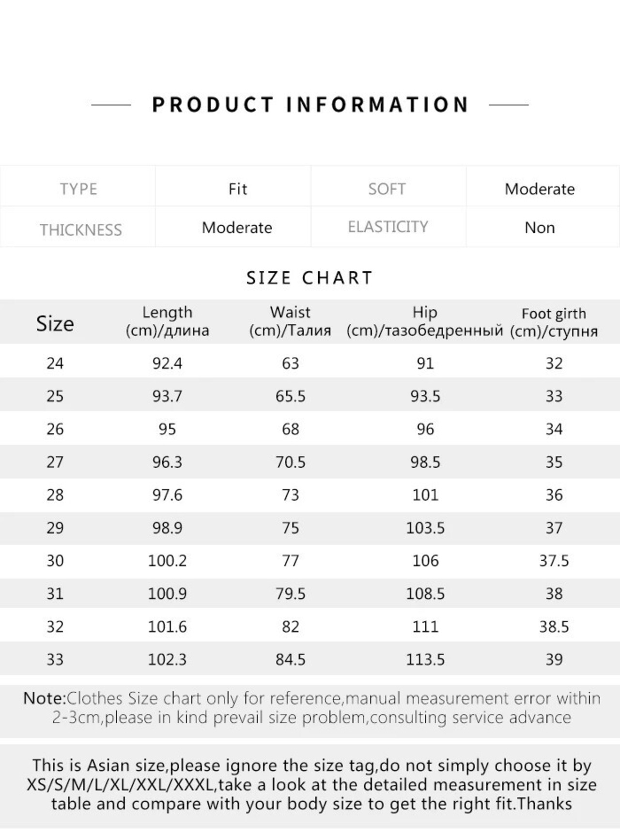Click the PRODUCT INFORMATION heading
620x840 pixels.
(x=310, y=105)
